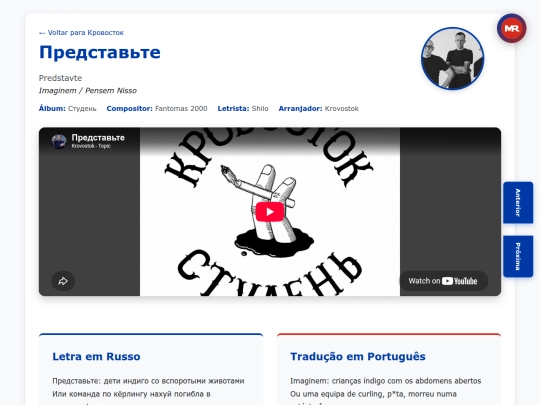This screenshot has width=540, height=405.
Task: Click the 'Letra em Russo' heading
Action: tap(96, 356)
